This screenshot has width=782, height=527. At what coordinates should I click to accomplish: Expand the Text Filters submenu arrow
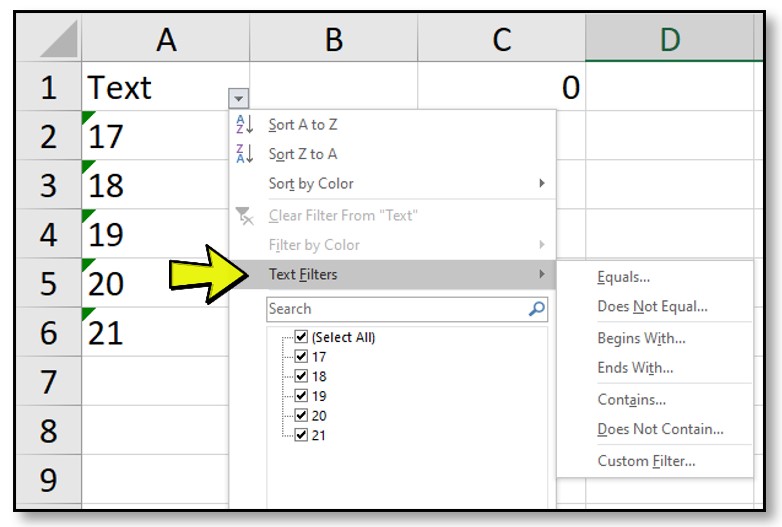point(542,274)
